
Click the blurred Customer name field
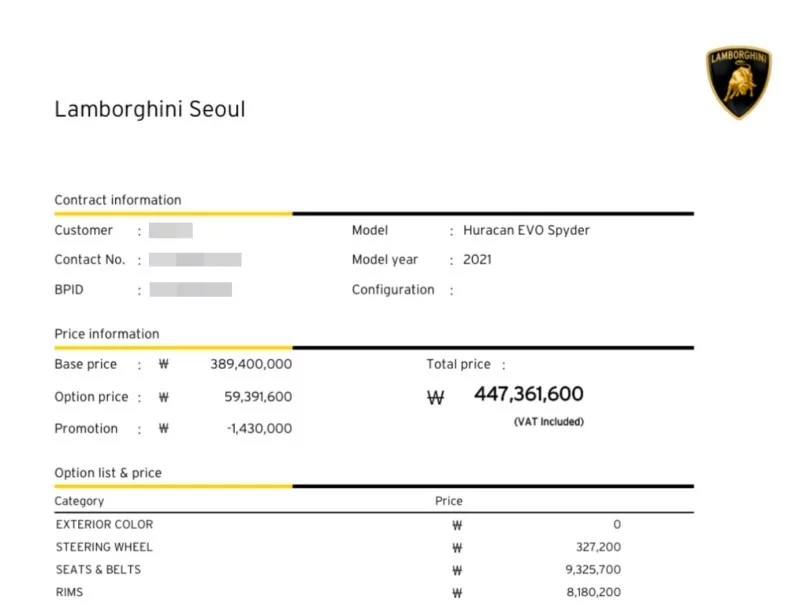pyautogui.click(x=170, y=231)
